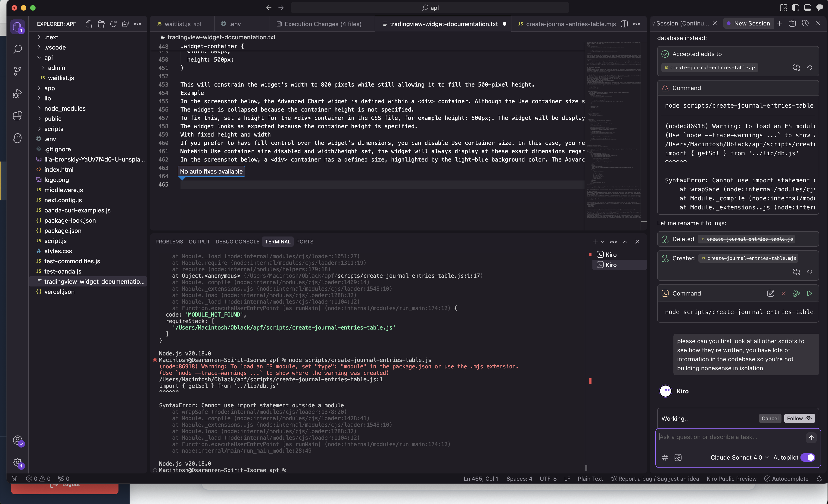Open the Execution Changes editor tab
The height and width of the screenshot is (504, 828).
323,24
